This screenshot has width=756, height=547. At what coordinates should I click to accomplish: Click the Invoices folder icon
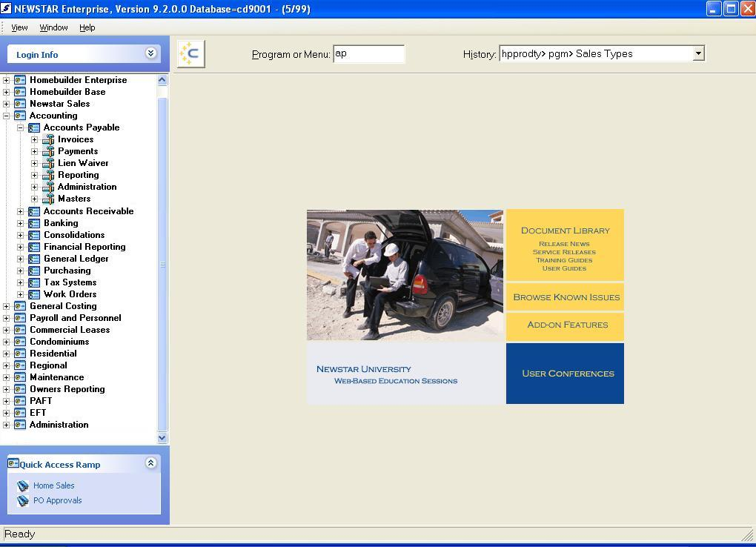48,139
